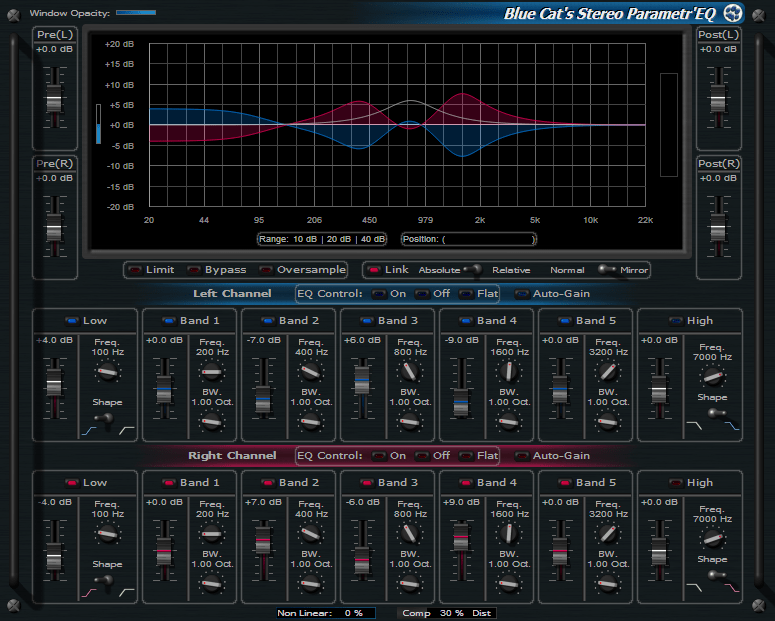
Task: Turn Right Channel EQ Control On
Action: pos(379,456)
